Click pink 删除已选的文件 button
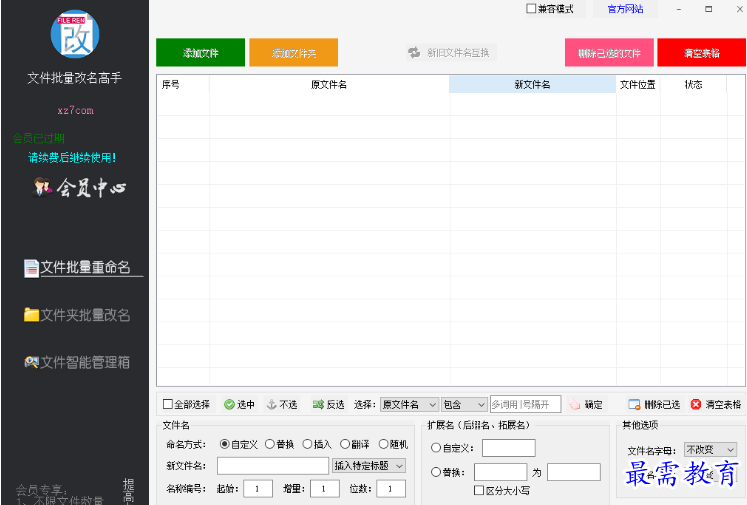 pyautogui.click(x=609, y=52)
